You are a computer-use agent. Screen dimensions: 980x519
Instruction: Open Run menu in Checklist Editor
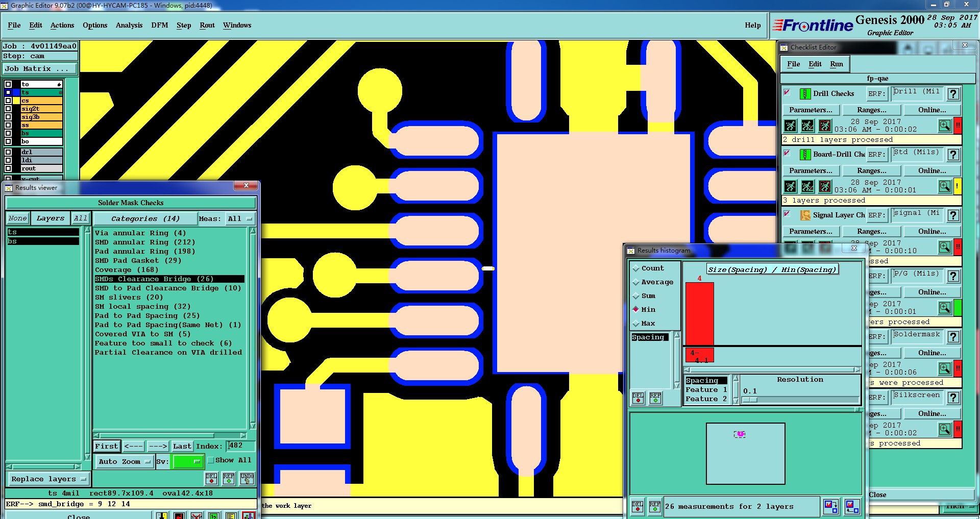(x=837, y=64)
